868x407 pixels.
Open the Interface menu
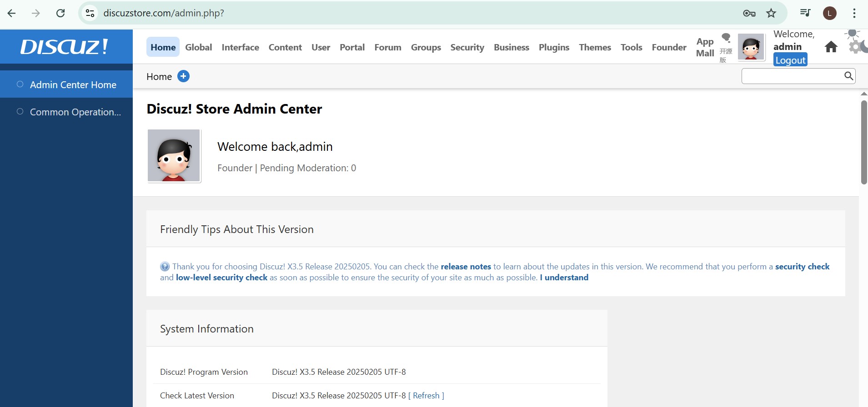(x=241, y=47)
